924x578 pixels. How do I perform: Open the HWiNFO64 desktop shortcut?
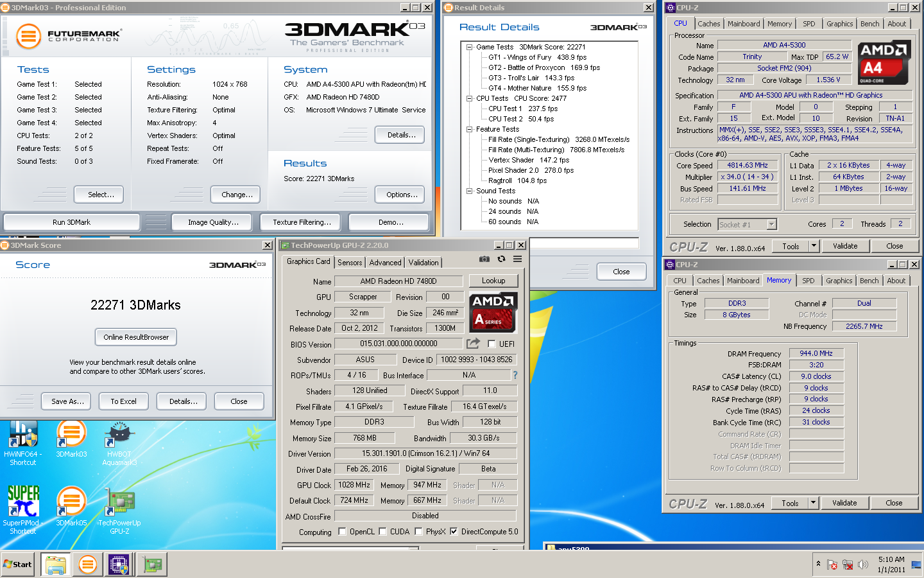[x=23, y=443]
